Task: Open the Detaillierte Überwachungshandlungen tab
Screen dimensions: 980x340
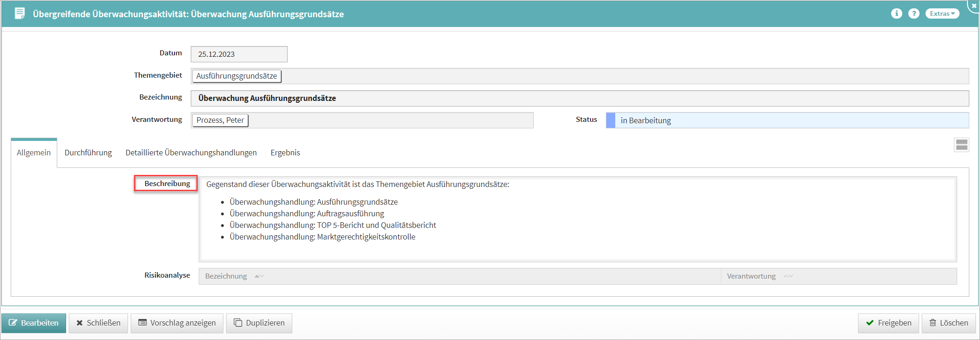Action: (x=191, y=153)
